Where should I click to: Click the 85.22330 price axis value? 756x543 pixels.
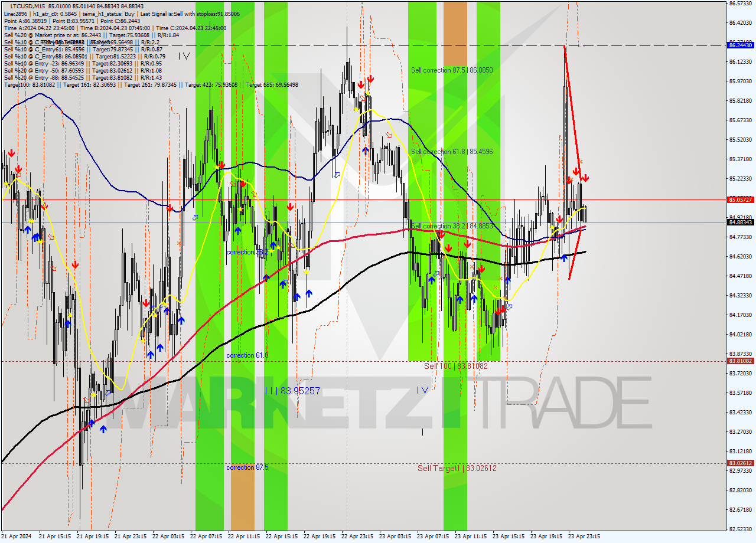click(x=740, y=178)
